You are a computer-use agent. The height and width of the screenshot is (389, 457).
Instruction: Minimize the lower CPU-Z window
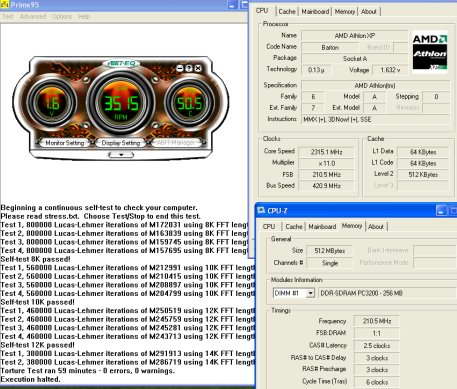point(441,210)
